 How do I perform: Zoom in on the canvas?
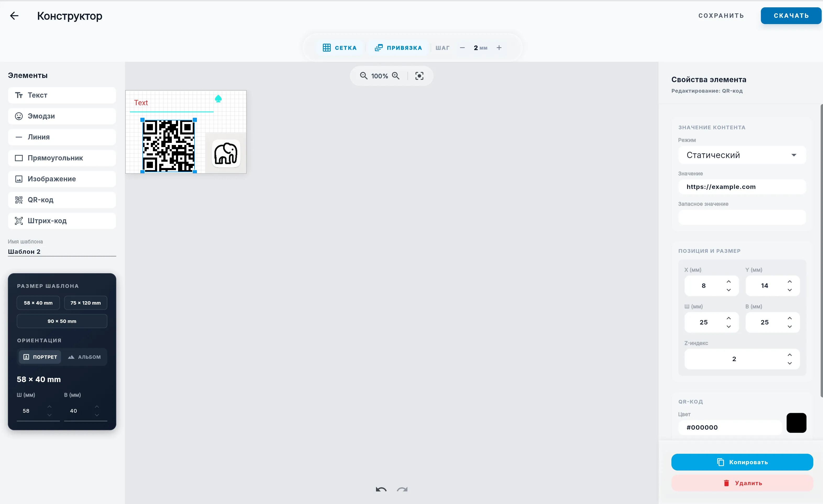click(396, 76)
